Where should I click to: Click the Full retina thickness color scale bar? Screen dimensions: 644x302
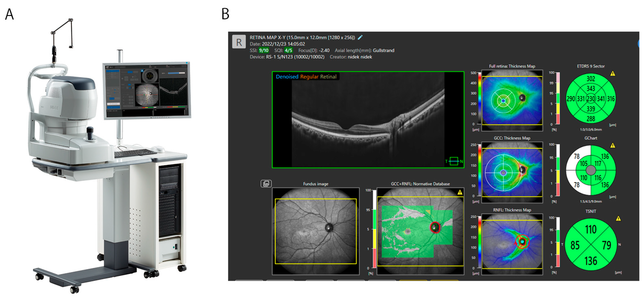[x=479, y=98]
